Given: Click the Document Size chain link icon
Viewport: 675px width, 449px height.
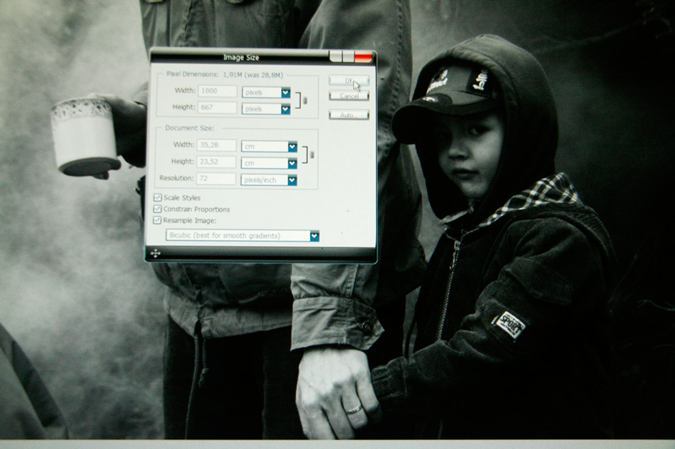Looking at the screenshot, I should tap(312, 155).
